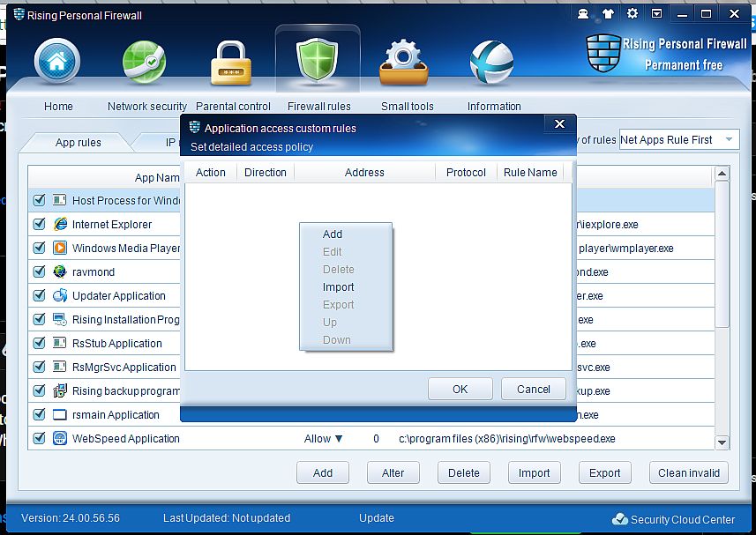This screenshot has width=756, height=535.
Task: Open the Firewall rules tab label
Action: tap(318, 107)
